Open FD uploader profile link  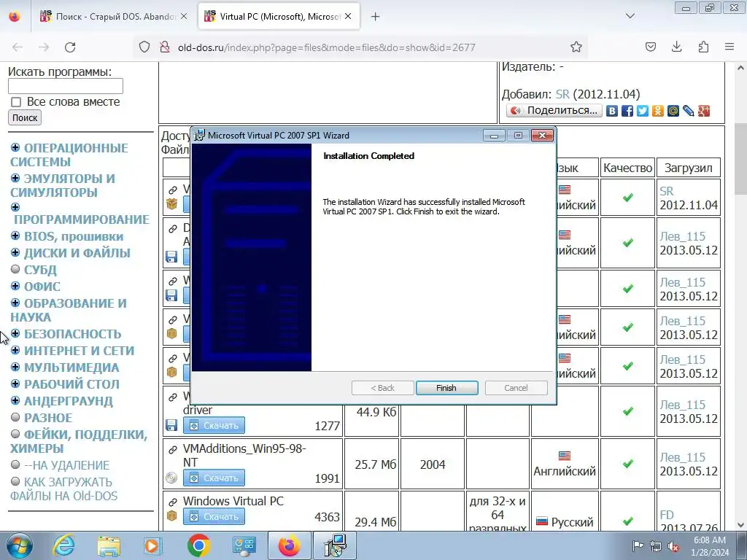pos(667,515)
